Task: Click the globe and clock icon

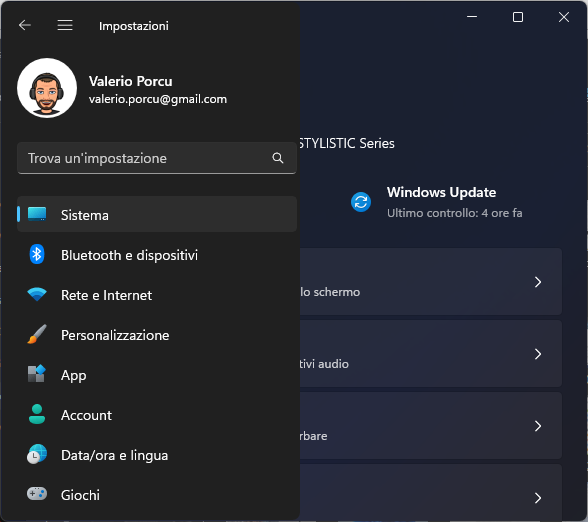Action: click(37, 454)
